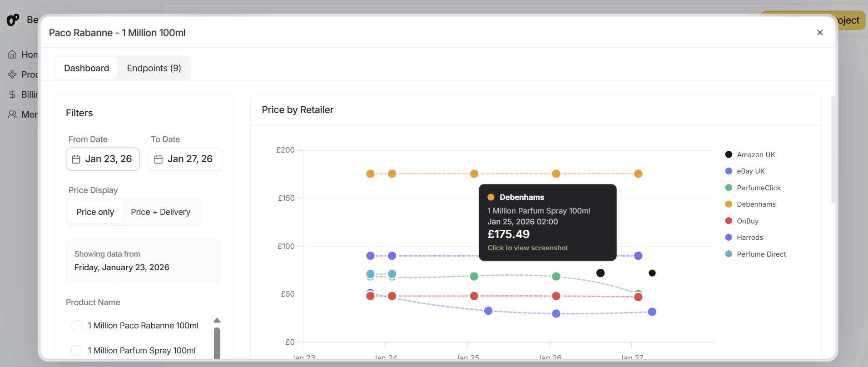This screenshot has height=367, width=868.
Task: Click the Home icon in sidebar
Action: point(12,55)
